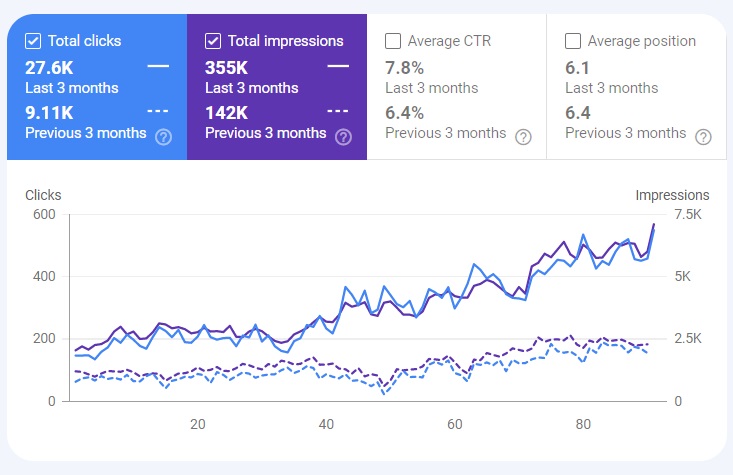Viewport: 733px width, 475px height.
Task: Click dashed line legend beside 9.11K clicks
Action: tap(158, 111)
